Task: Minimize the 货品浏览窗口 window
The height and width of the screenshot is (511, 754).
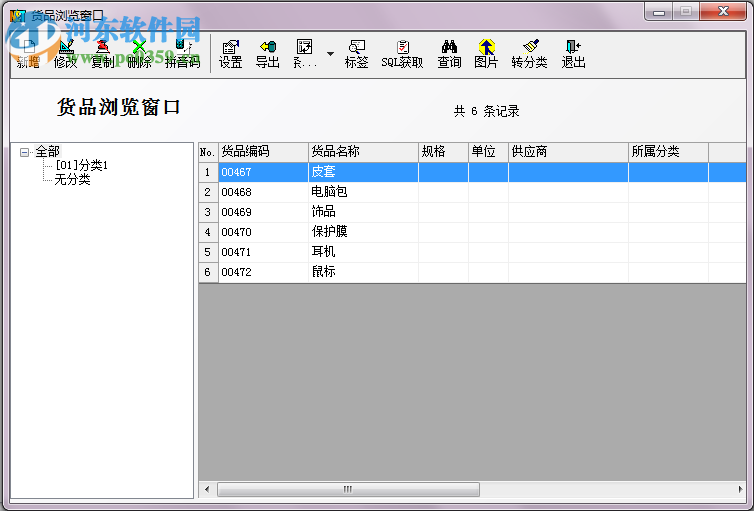Action: coord(659,12)
